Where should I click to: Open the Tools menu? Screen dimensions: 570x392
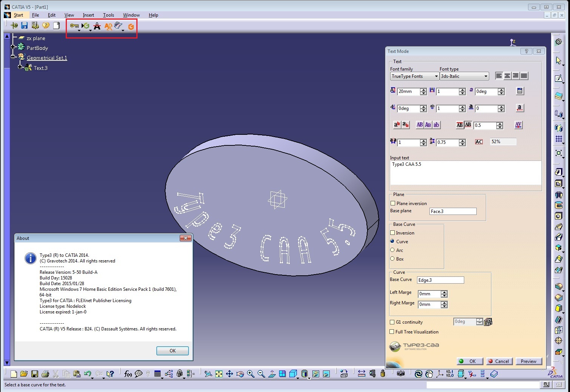tap(108, 15)
